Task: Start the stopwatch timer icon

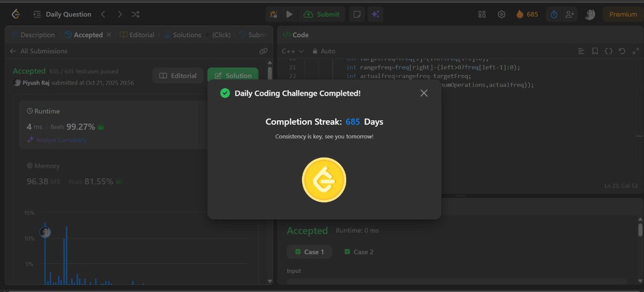Action: pyautogui.click(x=554, y=14)
